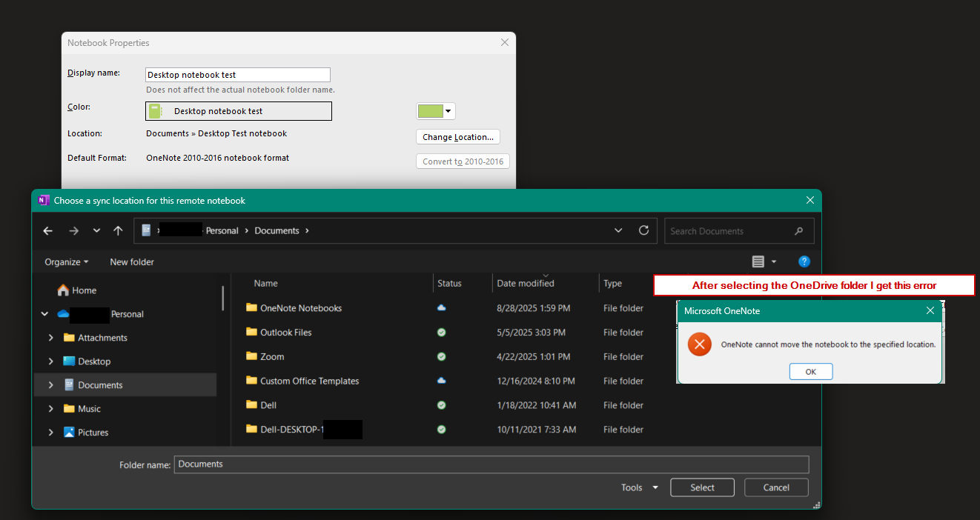
Task: Click OneNote icon in sync dialog title bar
Action: [x=43, y=201]
